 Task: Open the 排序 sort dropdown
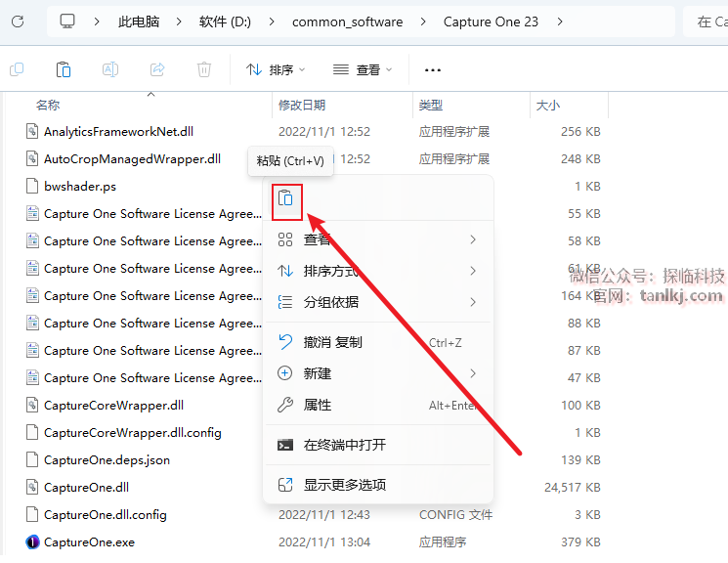[276, 69]
